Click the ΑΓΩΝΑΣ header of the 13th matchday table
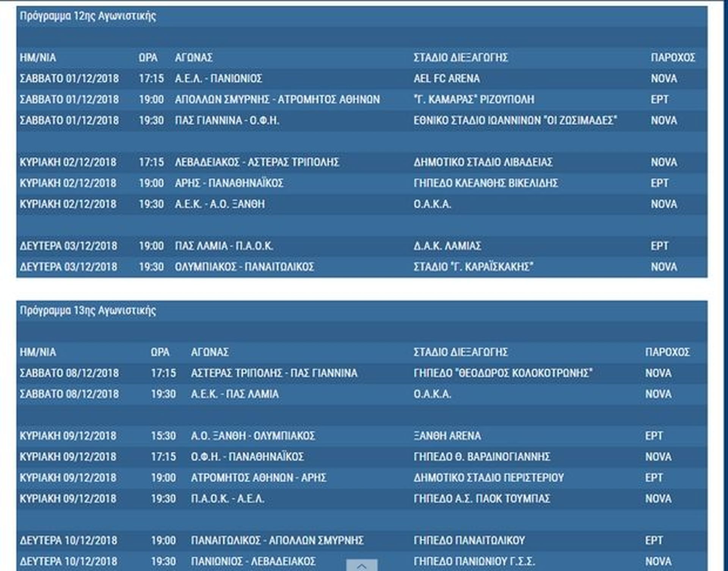 (210, 352)
